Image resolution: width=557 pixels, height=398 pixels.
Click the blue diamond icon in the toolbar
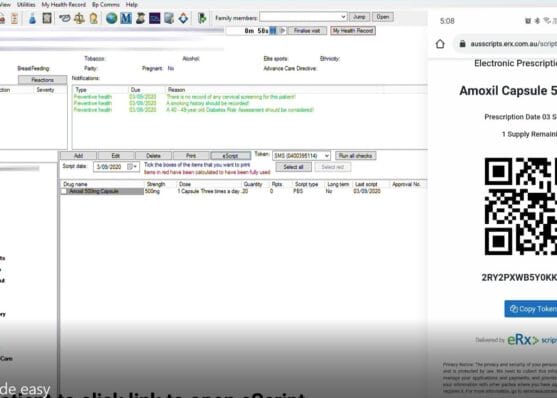(183, 18)
